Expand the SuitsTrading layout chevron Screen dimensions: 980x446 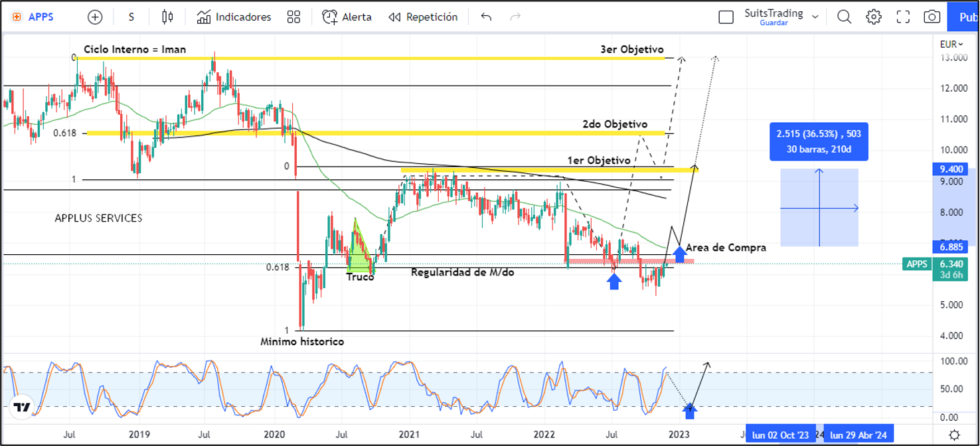[x=815, y=17]
